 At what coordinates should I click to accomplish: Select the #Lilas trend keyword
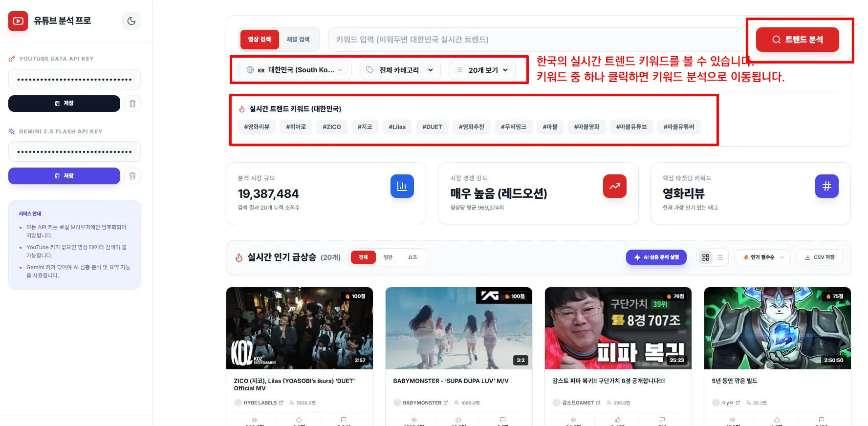coord(397,127)
